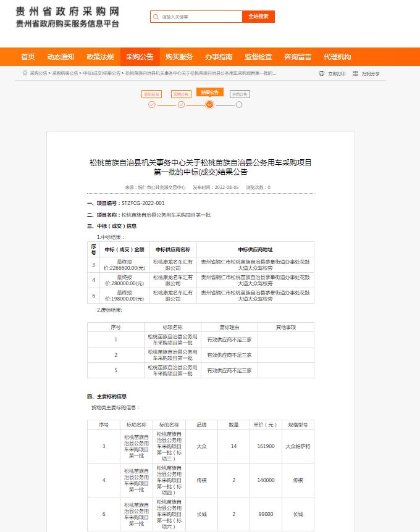This screenshot has height=532, width=420.
Task: Click the first checked step circle
Action: point(152,105)
